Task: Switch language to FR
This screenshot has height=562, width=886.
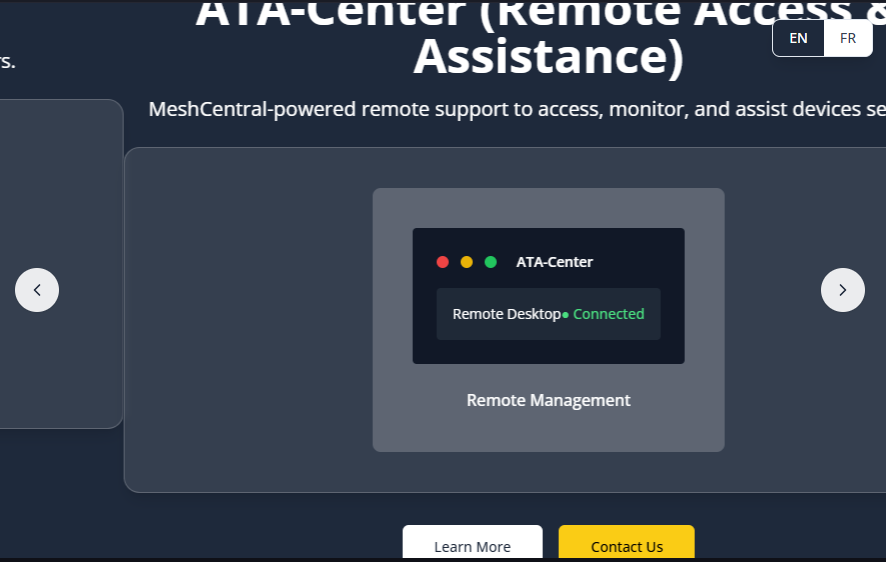Action: (x=847, y=38)
